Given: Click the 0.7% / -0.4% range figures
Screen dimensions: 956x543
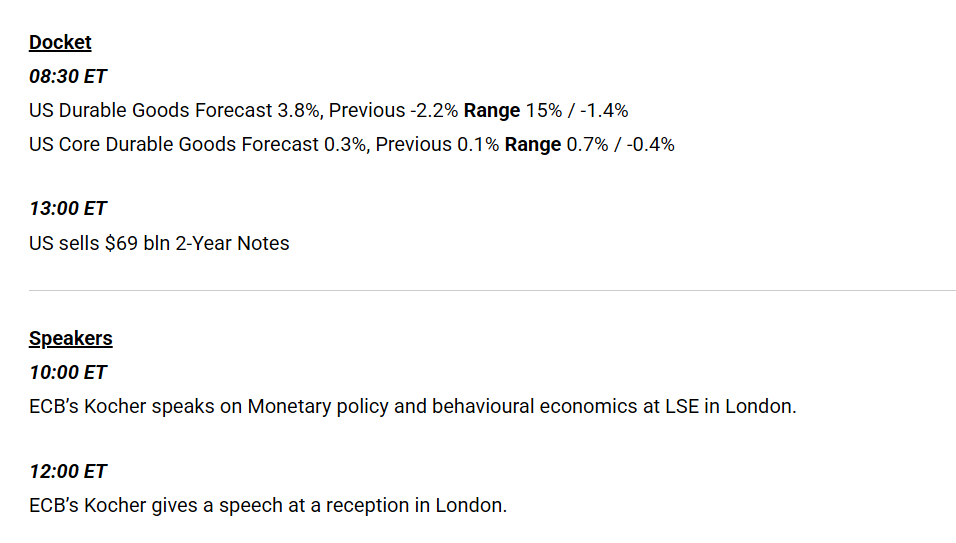Looking at the screenshot, I should pyautogui.click(x=621, y=144).
